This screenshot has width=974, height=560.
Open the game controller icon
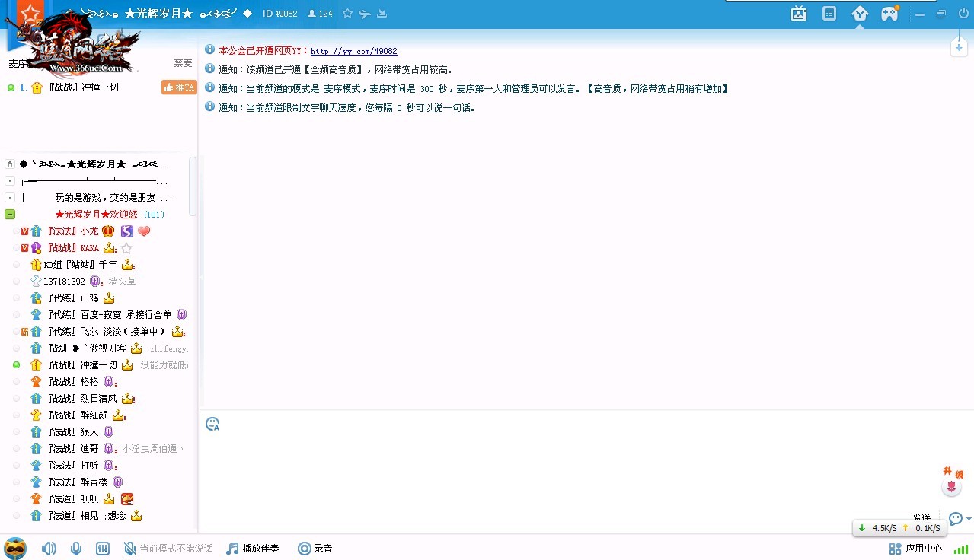click(889, 14)
